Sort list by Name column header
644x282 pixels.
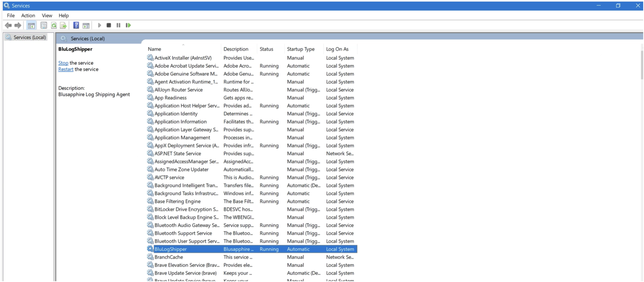point(154,49)
